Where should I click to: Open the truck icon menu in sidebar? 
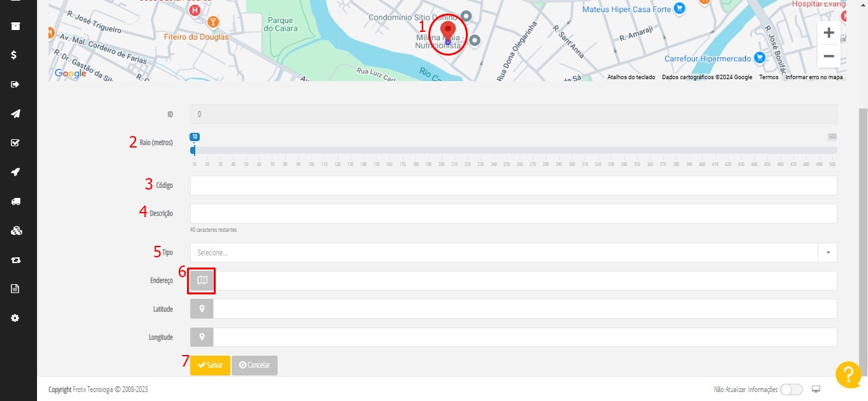pos(15,201)
